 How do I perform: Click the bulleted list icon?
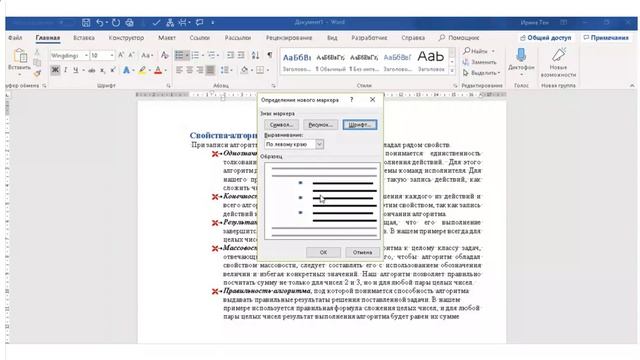[179, 55]
